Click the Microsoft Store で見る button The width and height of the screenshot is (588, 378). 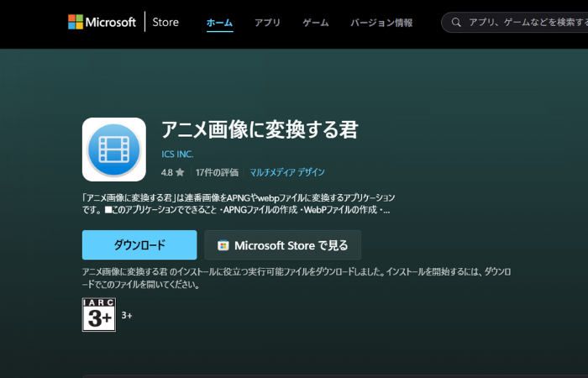click(282, 245)
